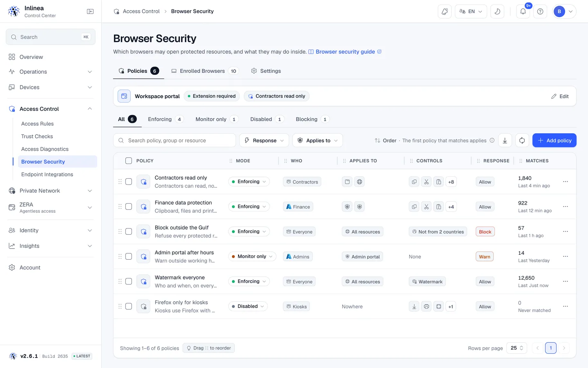Open the notifications bell

pyautogui.click(x=523, y=11)
